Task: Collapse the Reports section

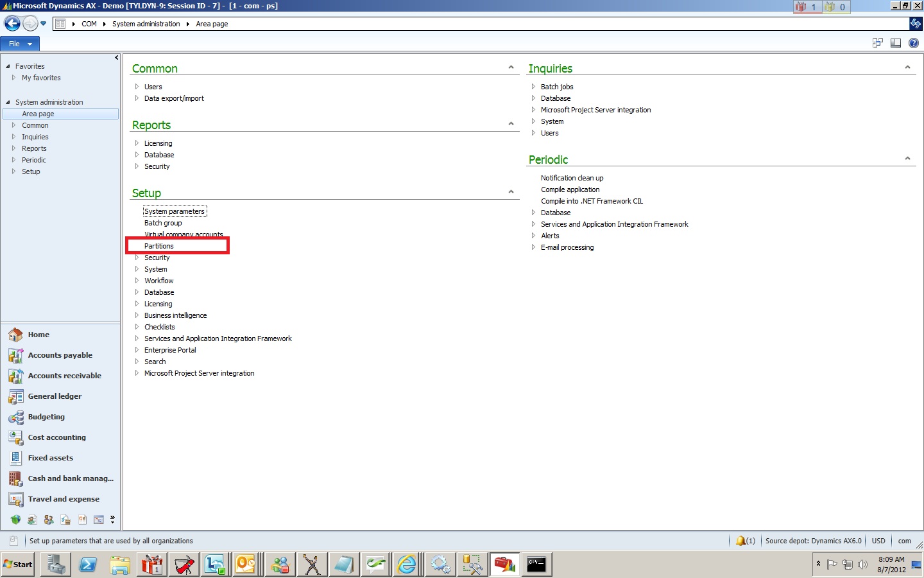Action: coord(511,124)
